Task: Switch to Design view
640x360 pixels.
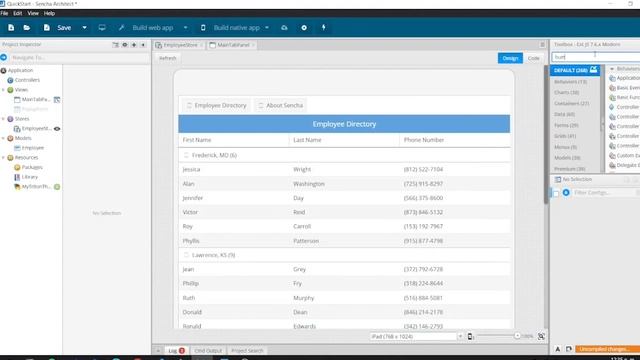Action: (510, 58)
